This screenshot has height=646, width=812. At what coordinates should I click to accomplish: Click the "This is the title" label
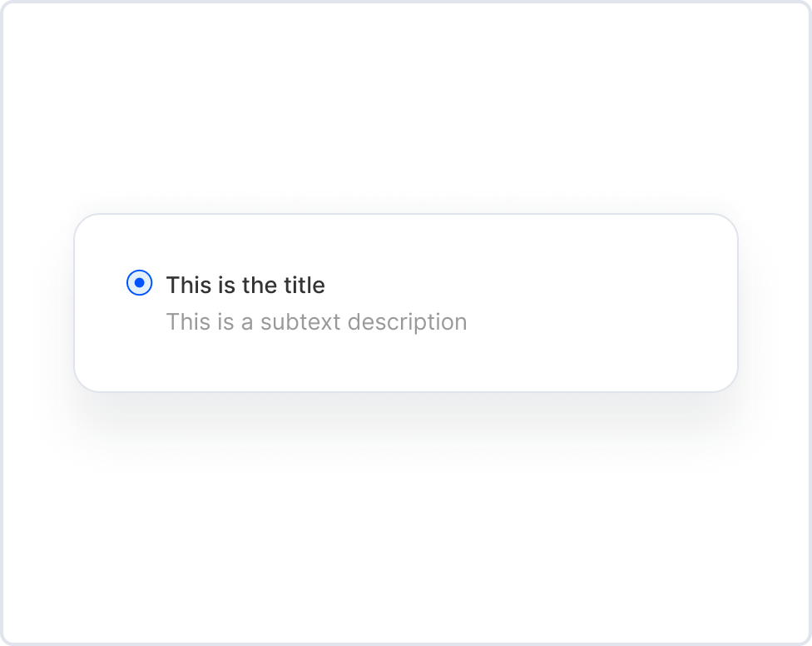245,286
